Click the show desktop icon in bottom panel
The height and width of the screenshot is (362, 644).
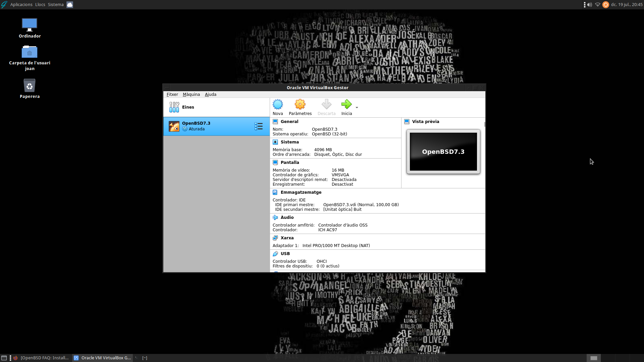tap(4, 358)
